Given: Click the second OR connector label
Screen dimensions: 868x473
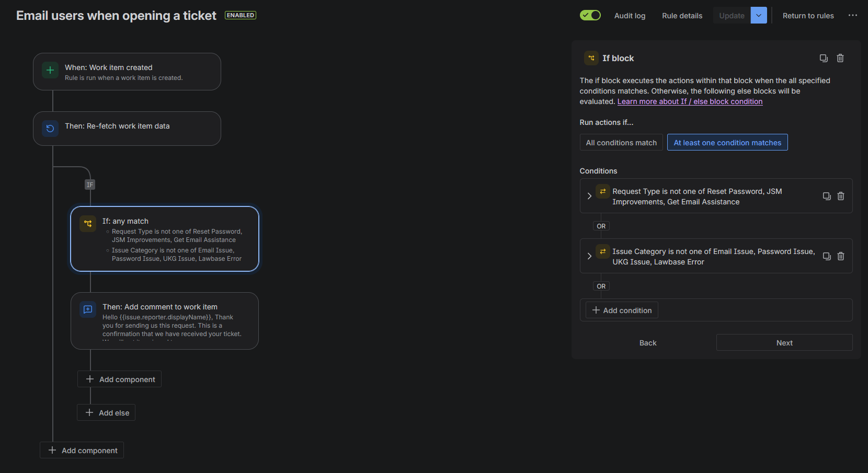Looking at the screenshot, I should pyautogui.click(x=601, y=286).
